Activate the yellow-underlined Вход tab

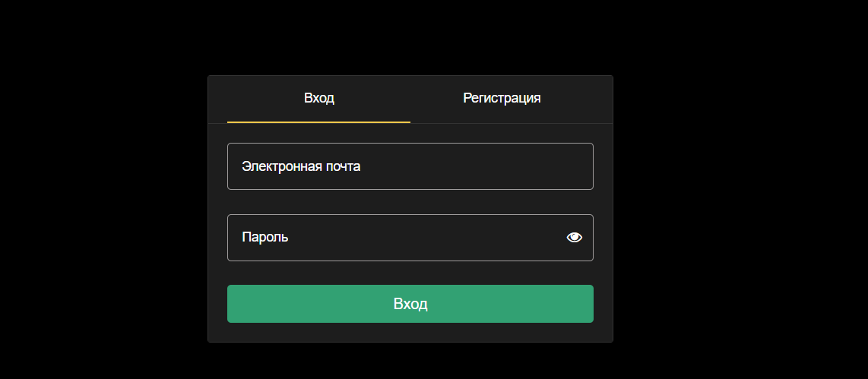coord(319,99)
